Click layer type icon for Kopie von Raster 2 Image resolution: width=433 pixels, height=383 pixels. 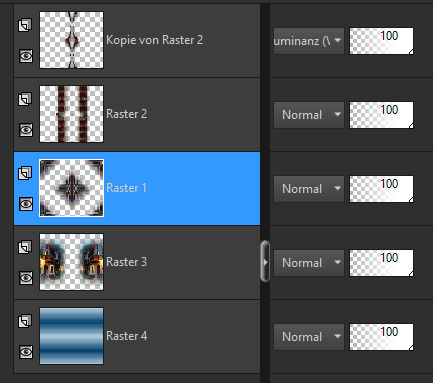pyautogui.click(x=25, y=25)
